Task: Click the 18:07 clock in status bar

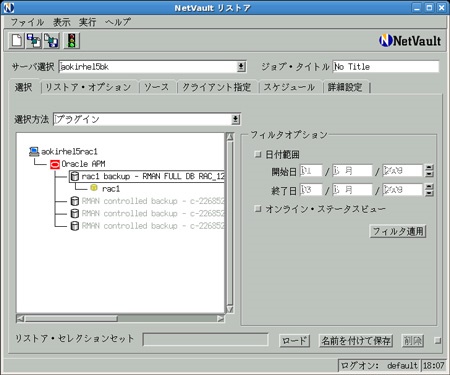Action: pos(433,366)
